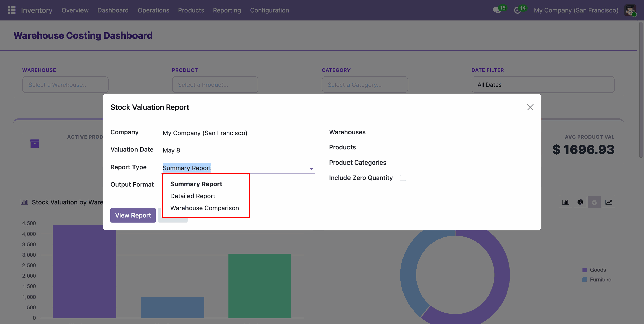Open the Overview menu
Screen dimensions: 644x324
pyautogui.click(x=75, y=10)
